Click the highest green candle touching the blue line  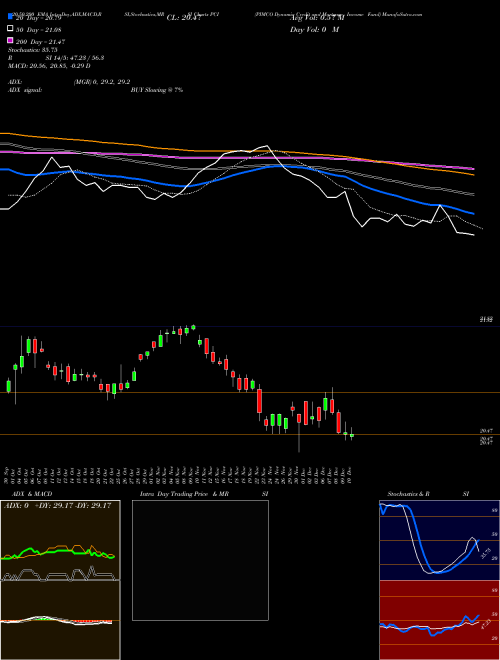[193, 327]
